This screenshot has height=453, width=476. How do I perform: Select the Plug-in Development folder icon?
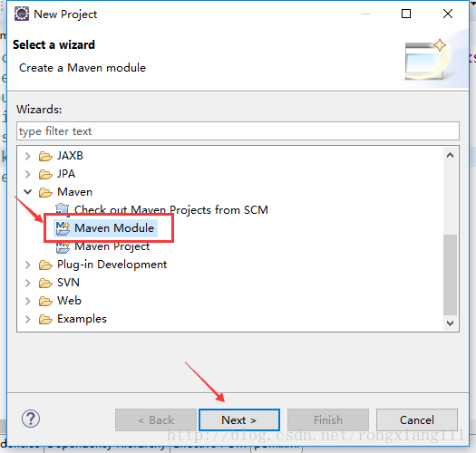[45, 265]
